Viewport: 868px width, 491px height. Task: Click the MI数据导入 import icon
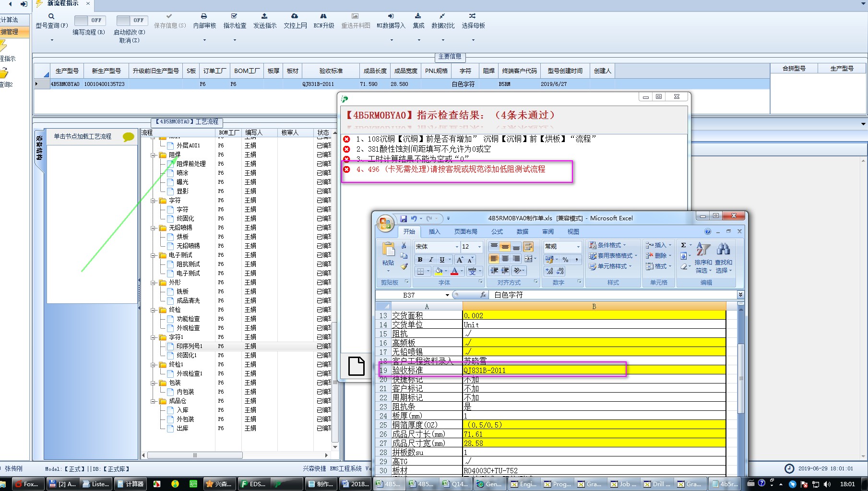[x=391, y=16]
